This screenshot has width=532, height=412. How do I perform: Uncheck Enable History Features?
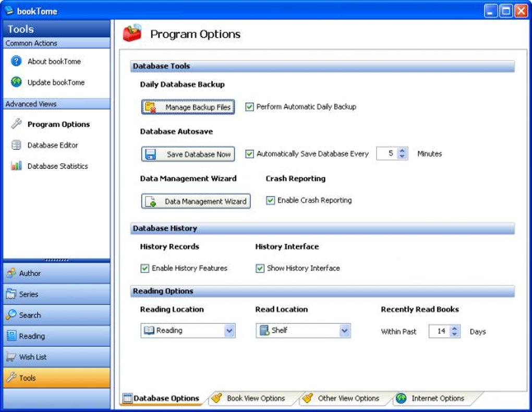[x=144, y=269]
